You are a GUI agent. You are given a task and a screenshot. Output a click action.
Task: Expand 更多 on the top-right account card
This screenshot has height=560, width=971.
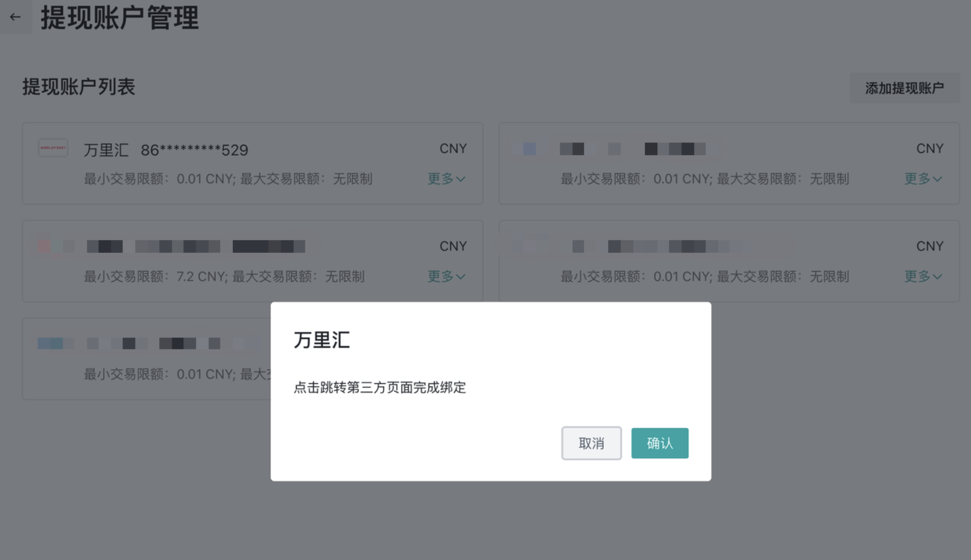point(923,179)
